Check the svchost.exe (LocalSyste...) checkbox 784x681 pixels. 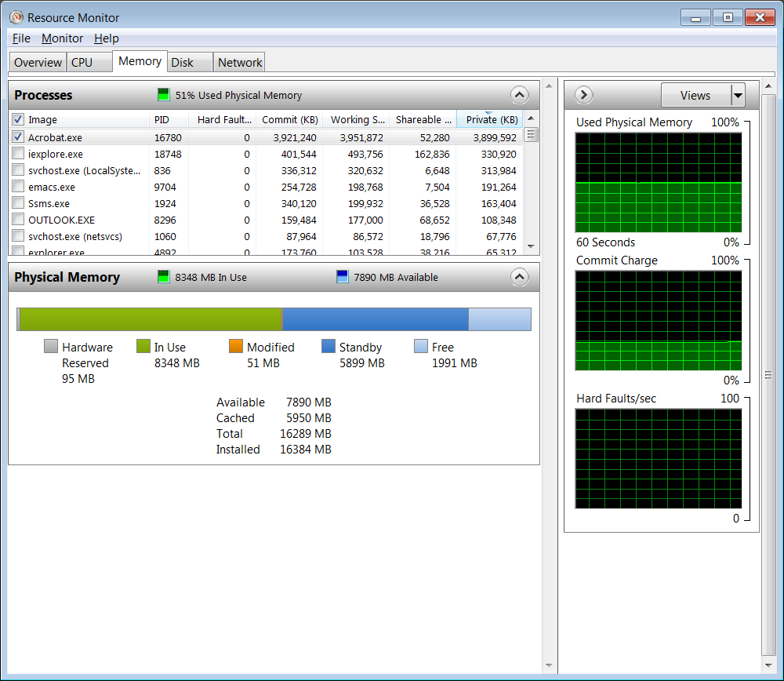[x=18, y=169]
